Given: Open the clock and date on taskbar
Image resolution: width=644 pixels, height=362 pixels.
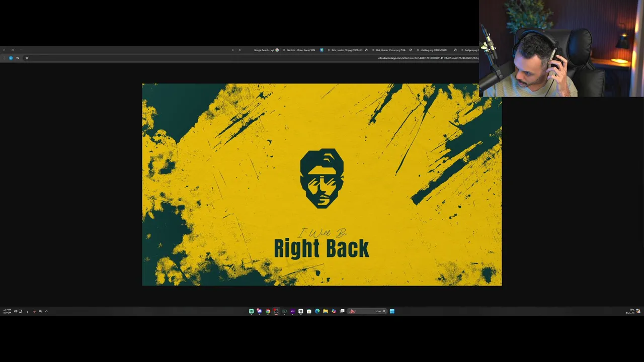Looking at the screenshot, I should point(7,311).
